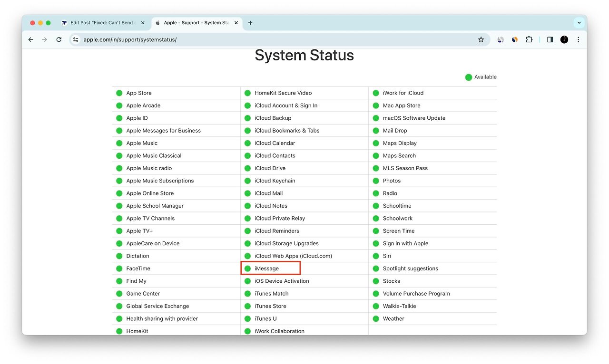Image resolution: width=609 pixels, height=364 pixels.
Task: Go back to the previous page
Action: [x=31, y=40]
